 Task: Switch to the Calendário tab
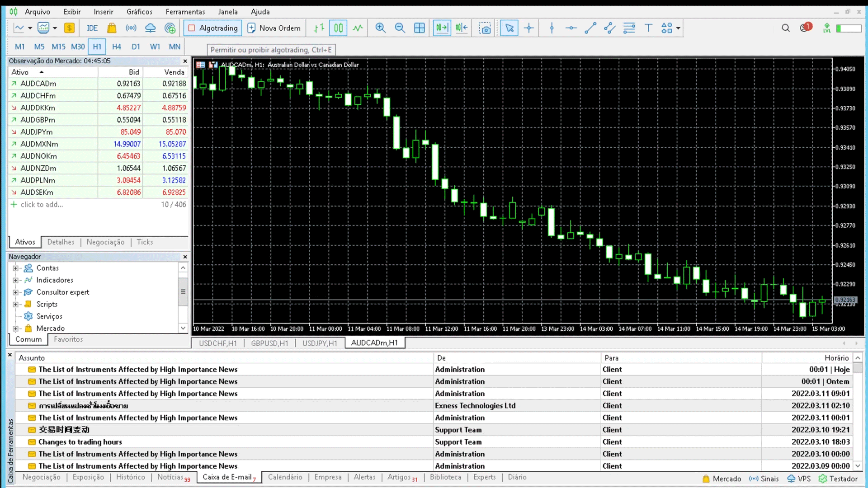pos(285,477)
